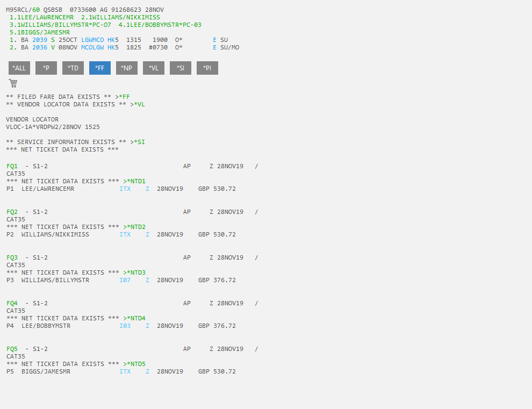Viewport: 532px width, 409px height.
Task: Click the *P passenger button
Action: [x=46, y=68]
